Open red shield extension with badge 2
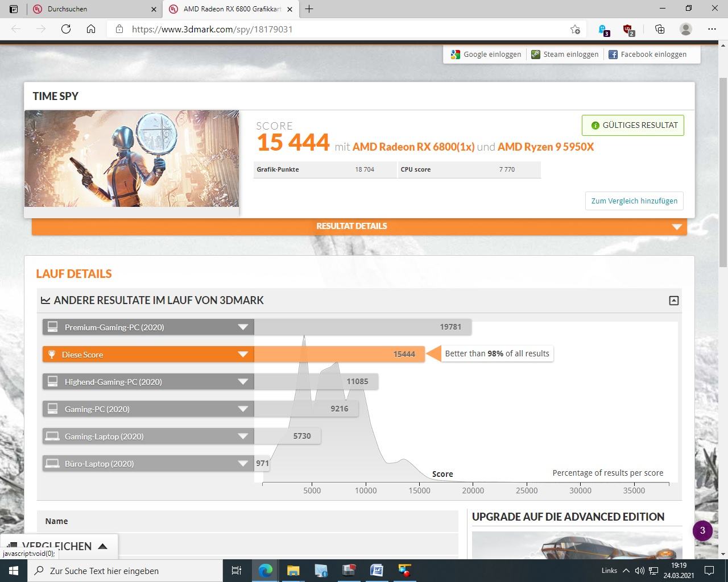This screenshot has width=728, height=582. tap(628, 30)
